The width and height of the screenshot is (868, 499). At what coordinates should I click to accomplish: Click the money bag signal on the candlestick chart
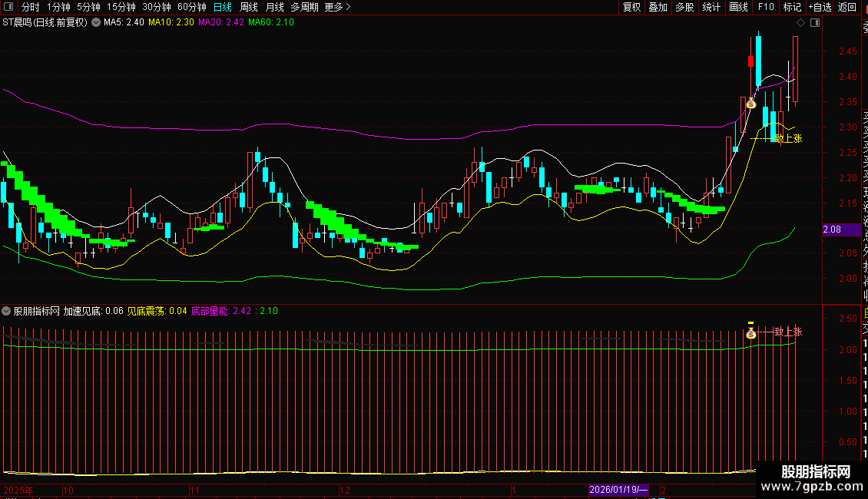pyautogui.click(x=751, y=104)
